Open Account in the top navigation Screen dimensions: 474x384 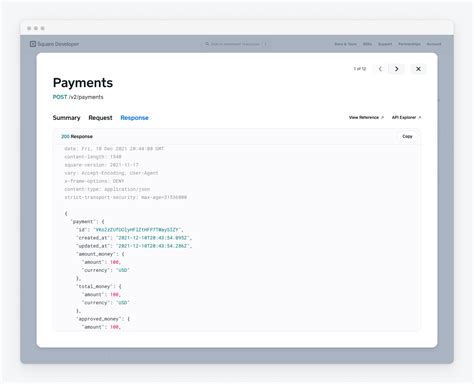(x=434, y=44)
